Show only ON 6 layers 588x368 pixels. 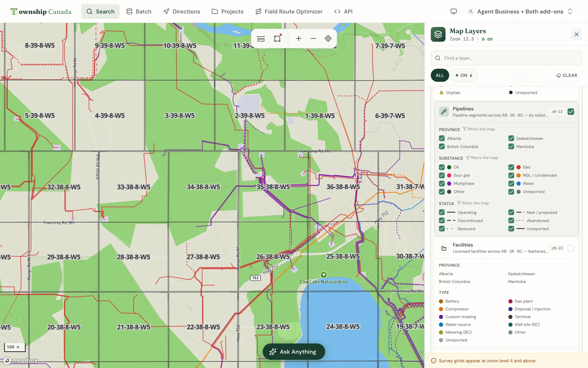coord(464,75)
